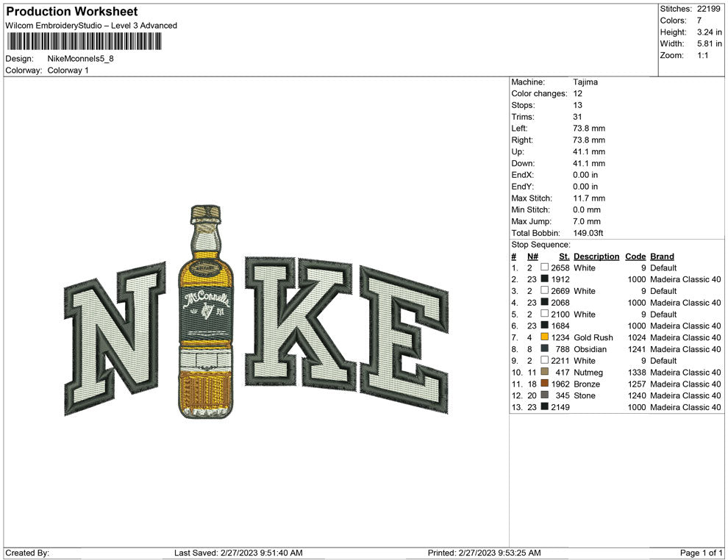Click the "Code" column header
The width and height of the screenshot is (728, 560).
click(x=635, y=256)
